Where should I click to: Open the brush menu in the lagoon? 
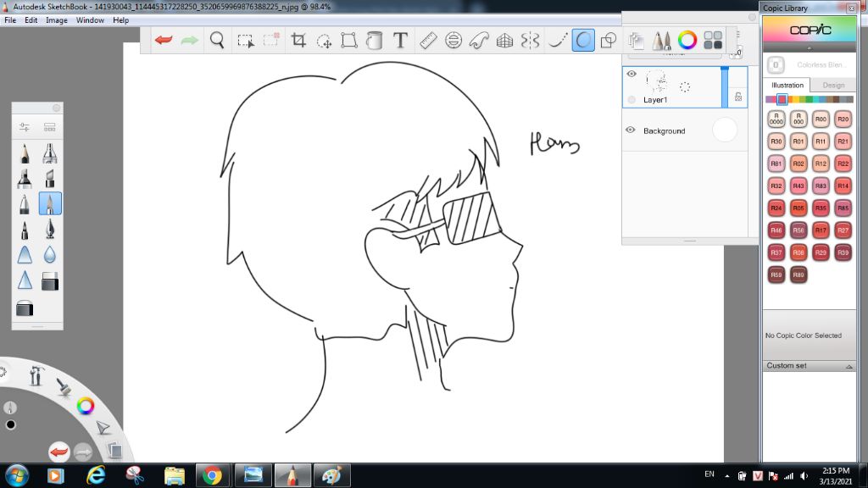(64, 386)
